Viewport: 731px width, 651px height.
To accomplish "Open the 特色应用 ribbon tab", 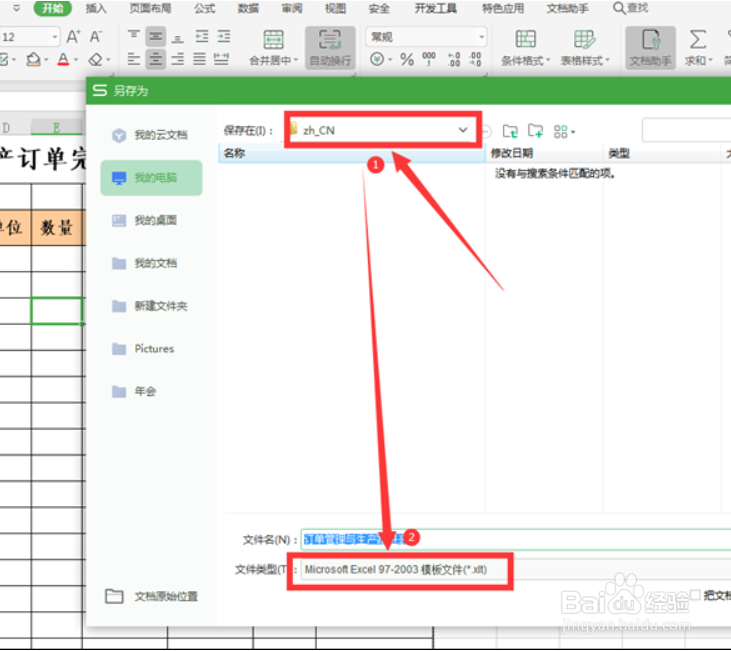I will pyautogui.click(x=503, y=8).
